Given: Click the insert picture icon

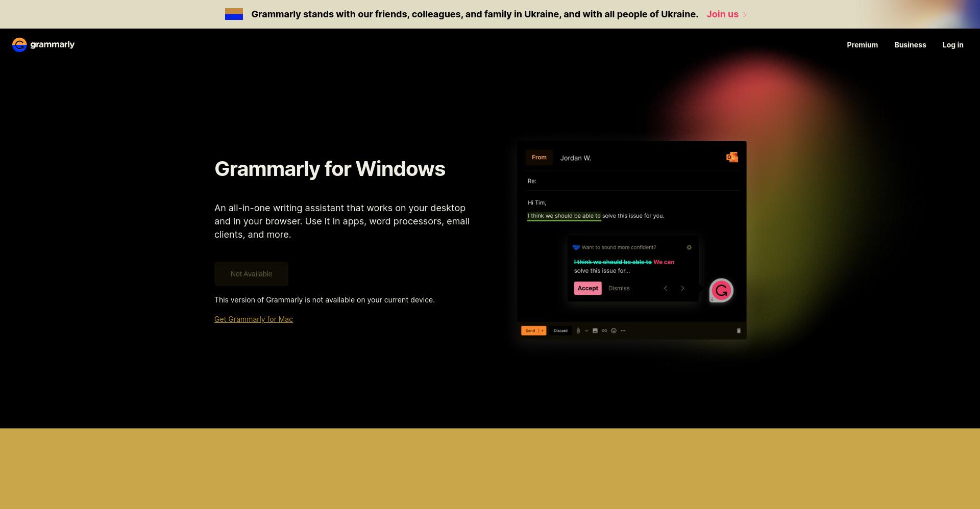Looking at the screenshot, I should pyautogui.click(x=595, y=331).
